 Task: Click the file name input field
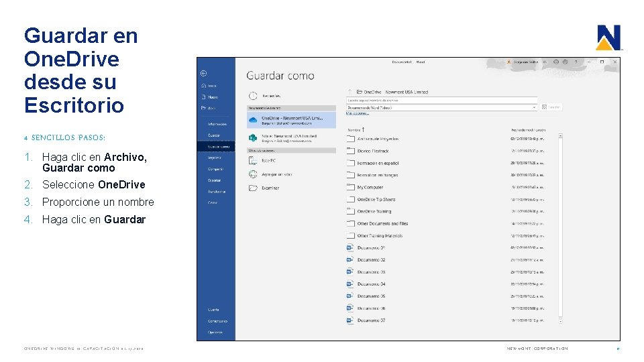tap(441, 100)
